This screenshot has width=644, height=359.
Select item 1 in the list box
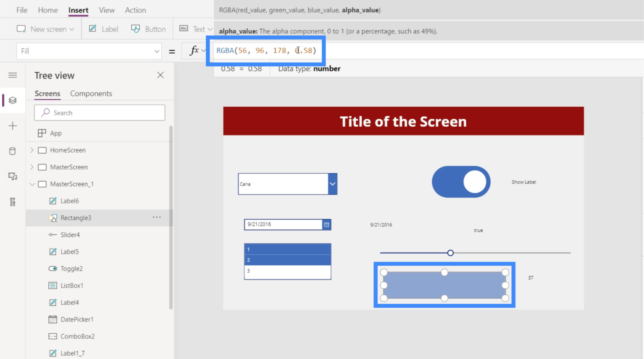coord(287,249)
